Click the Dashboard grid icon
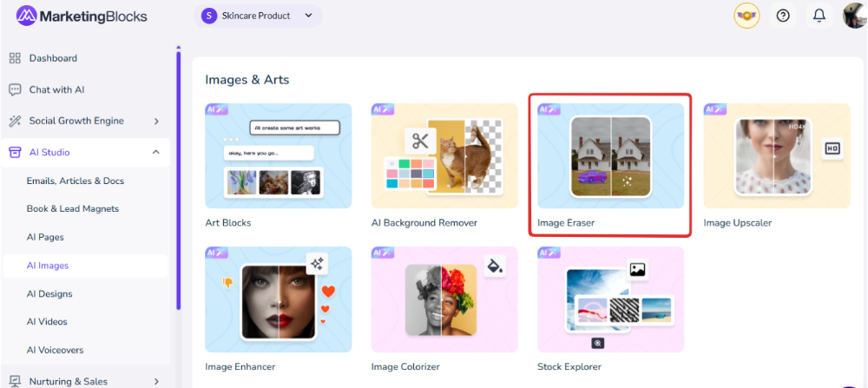Image resolution: width=868 pixels, height=388 pixels. (x=15, y=58)
